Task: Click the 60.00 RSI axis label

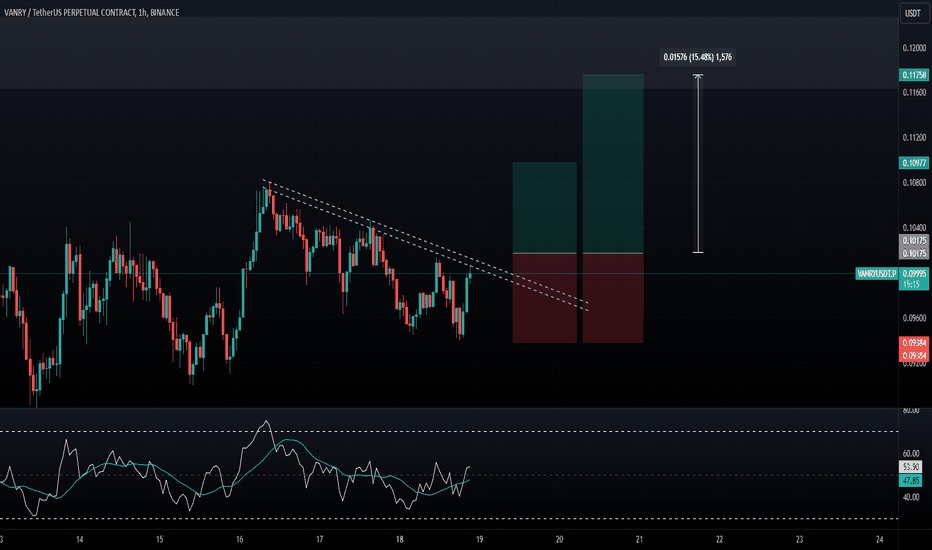Action: click(911, 453)
